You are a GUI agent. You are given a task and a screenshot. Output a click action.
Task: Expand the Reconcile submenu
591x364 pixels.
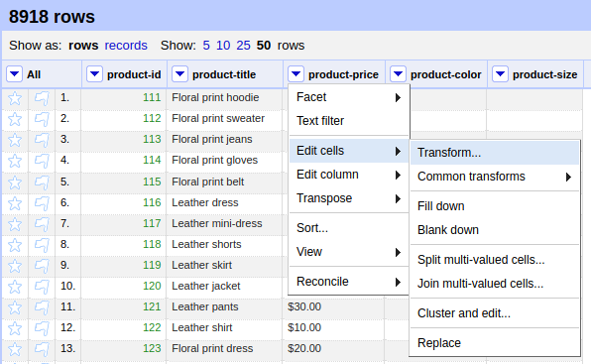coord(349,282)
